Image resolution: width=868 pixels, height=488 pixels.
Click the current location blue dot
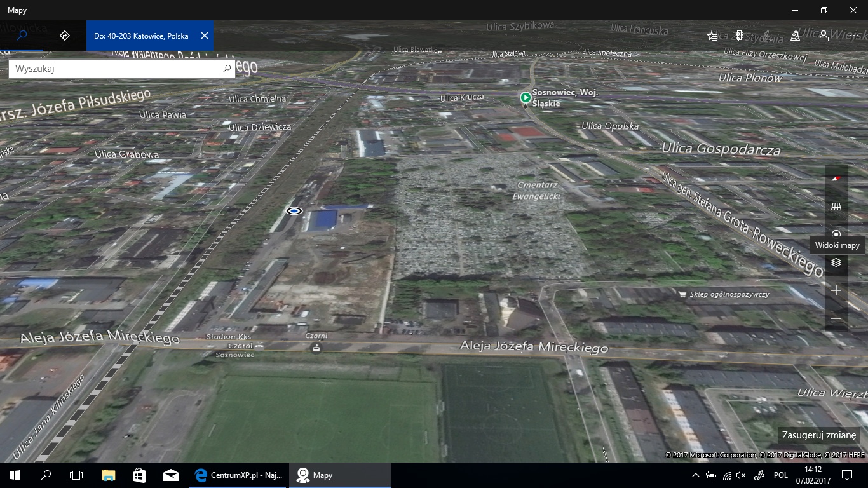tap(294, 211)
